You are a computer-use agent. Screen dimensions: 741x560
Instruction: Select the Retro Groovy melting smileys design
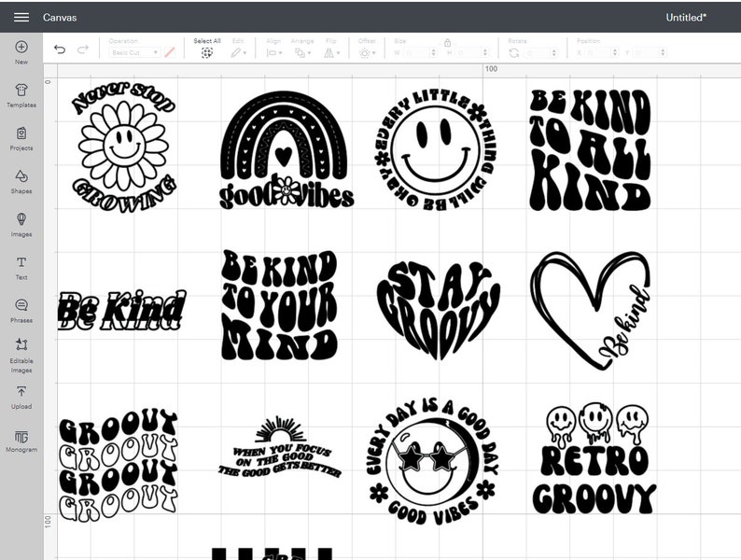pyautogui.click(x=594, y=458)
